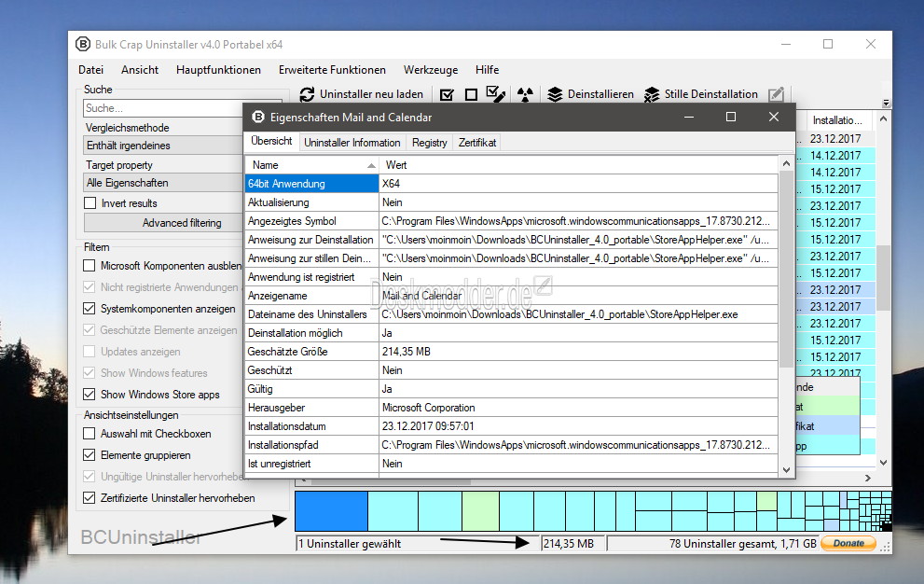Switch to the Zertifikat tab
This screenshot has height=584, width=924.
[477, 143]
